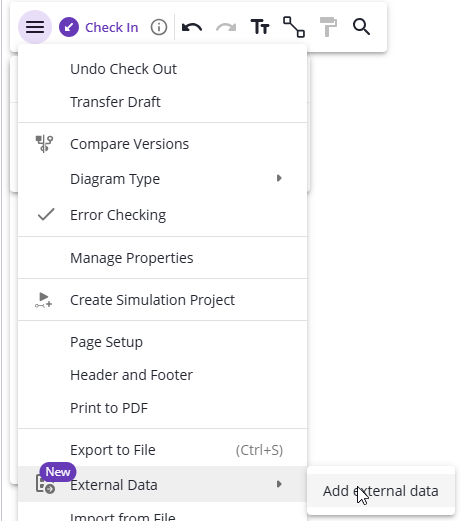The width and height of the screenshot is (461, 521).
Task: Open Compare Versions from the menu
Action: tap(162, 144)
